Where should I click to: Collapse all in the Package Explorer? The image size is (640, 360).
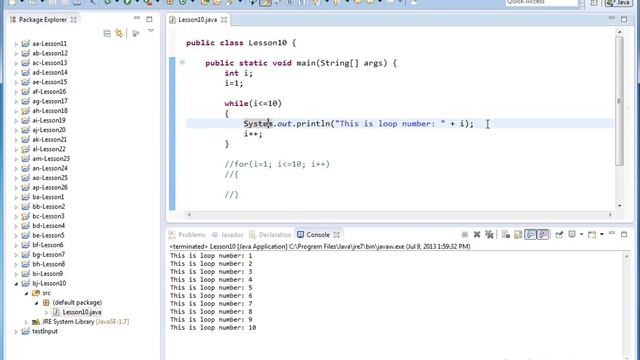point(107,33)
